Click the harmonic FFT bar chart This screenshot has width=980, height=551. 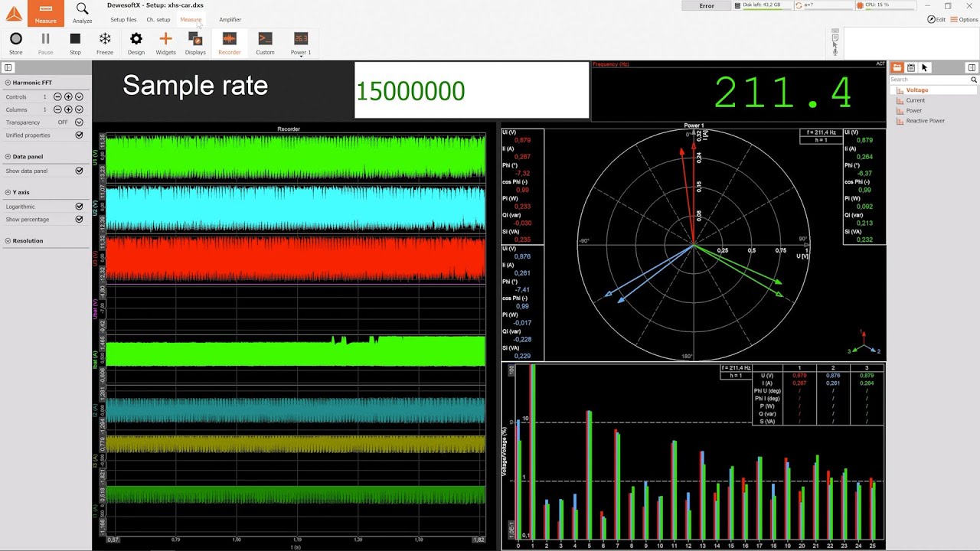pyautogui.click(x=693, y=456)
